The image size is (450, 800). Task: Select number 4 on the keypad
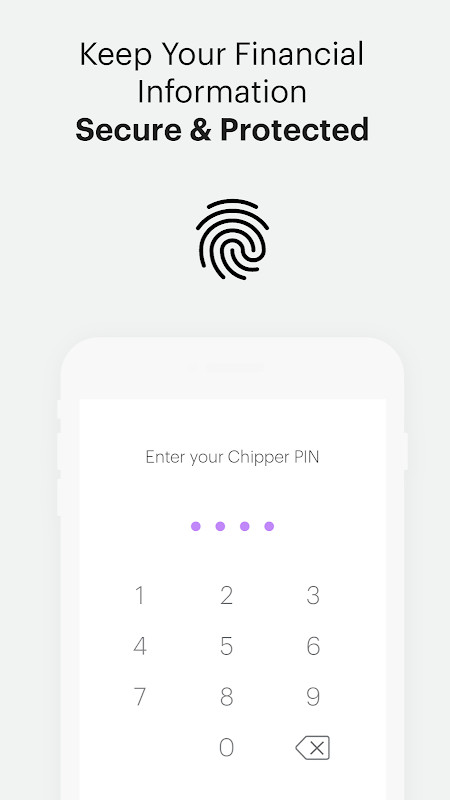(140, 646)
